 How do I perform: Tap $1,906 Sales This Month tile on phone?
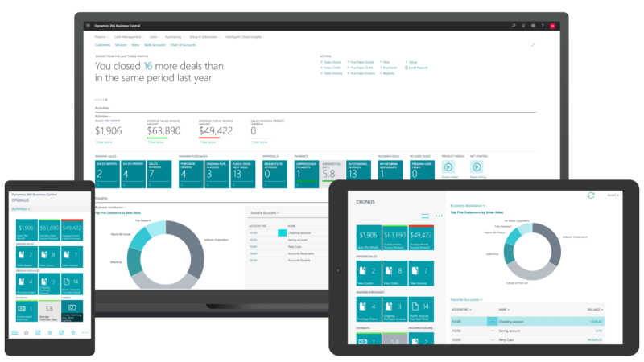coord(27,230)
